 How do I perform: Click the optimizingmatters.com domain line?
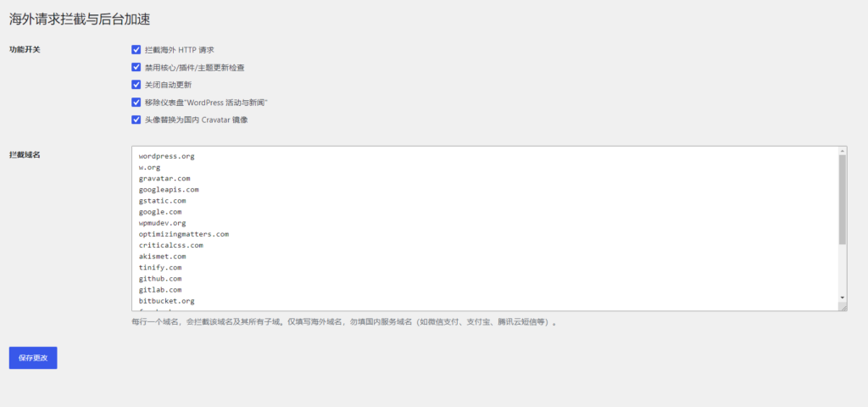(184, 234)
